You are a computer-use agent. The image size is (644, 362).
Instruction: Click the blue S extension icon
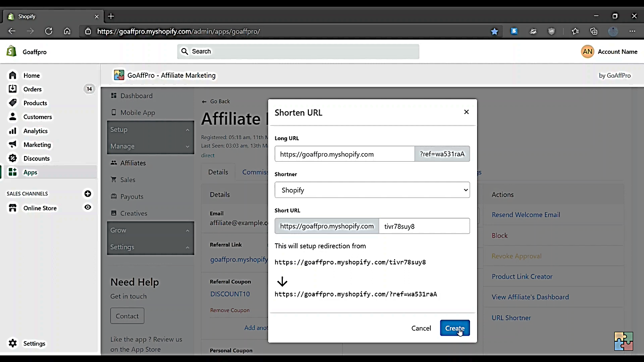(514, 31)
